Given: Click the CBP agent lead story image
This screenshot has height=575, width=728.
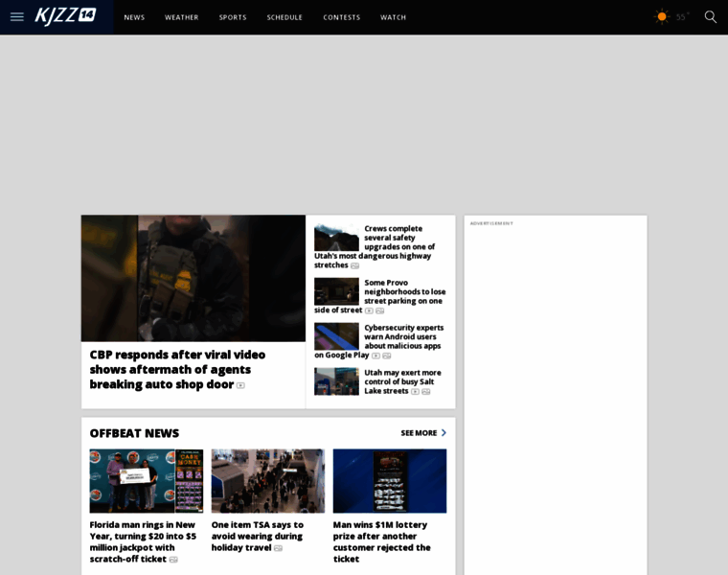Looking at the screenshot, I should click(x=193, y=278).
